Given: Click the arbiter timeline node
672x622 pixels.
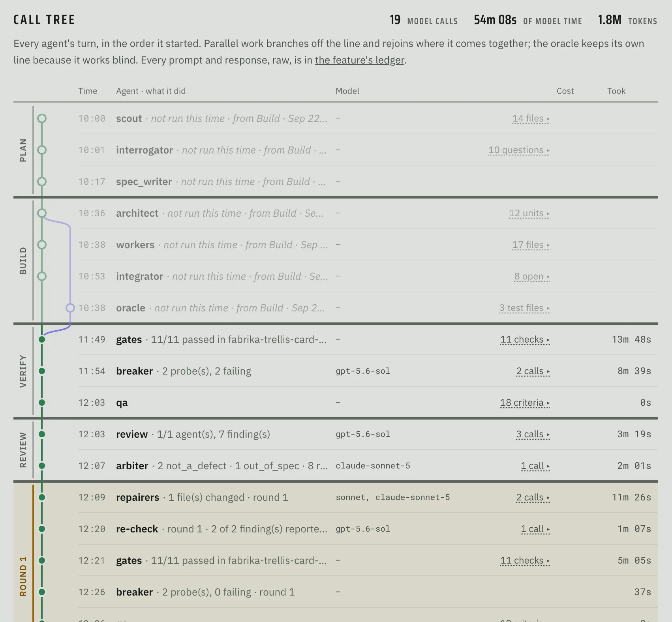Looking at the screenshot, I should click(42, 466).
